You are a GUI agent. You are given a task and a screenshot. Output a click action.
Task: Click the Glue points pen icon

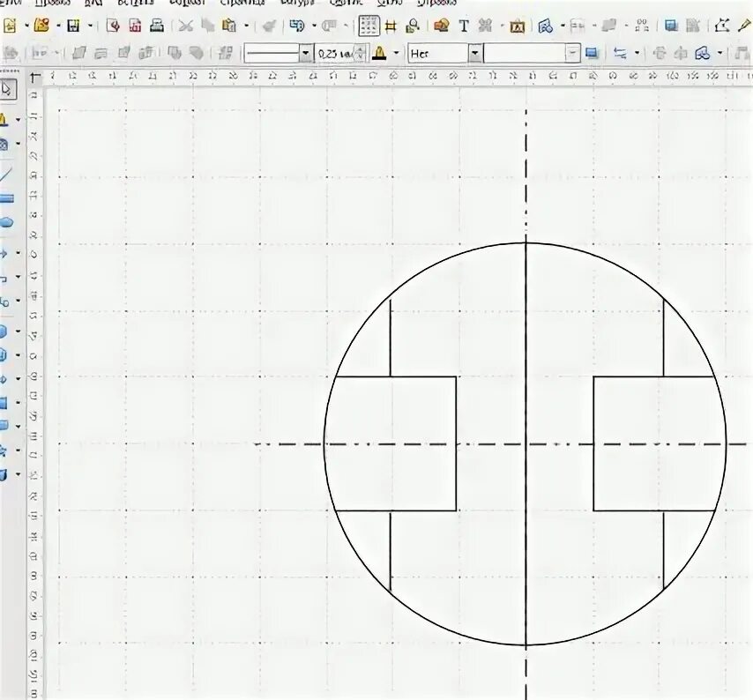tap(745, 26)
